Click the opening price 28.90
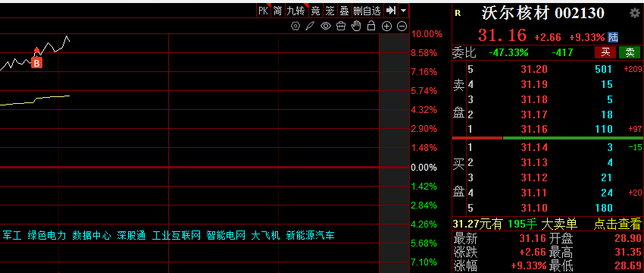 click(627, 238)
